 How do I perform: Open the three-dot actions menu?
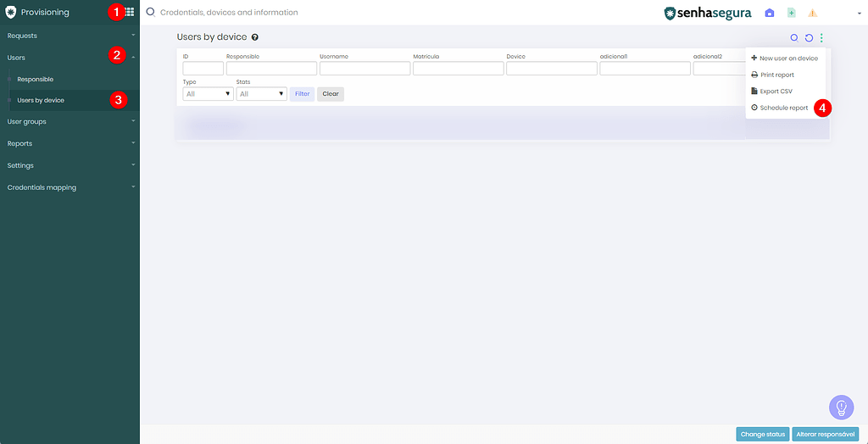821,37
